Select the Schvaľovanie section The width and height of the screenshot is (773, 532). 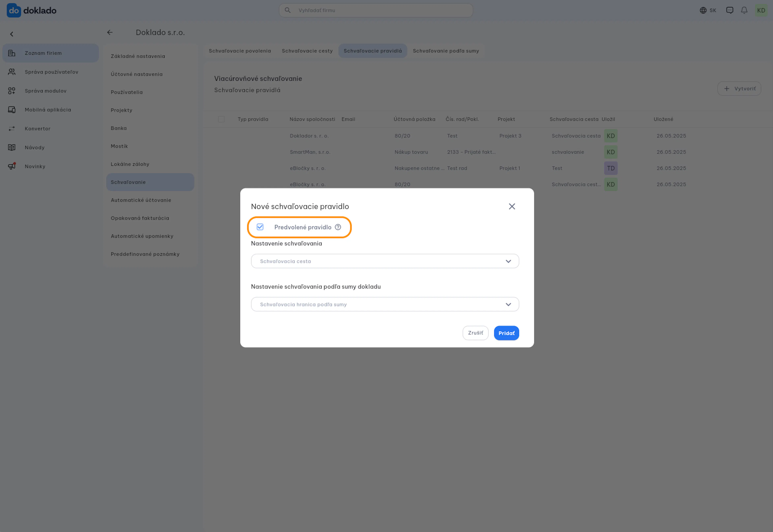(x=150, y=182)
